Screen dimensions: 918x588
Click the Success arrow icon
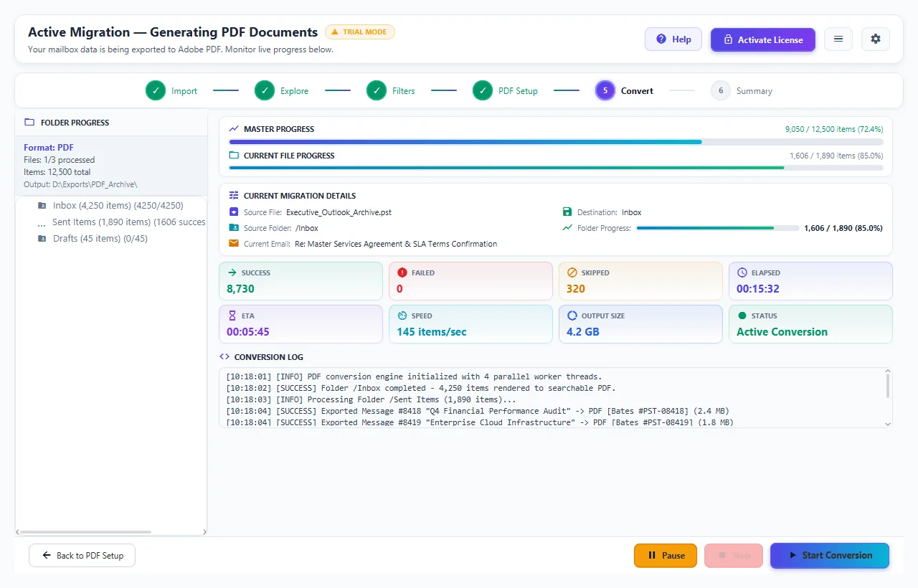tap(232, 273)
